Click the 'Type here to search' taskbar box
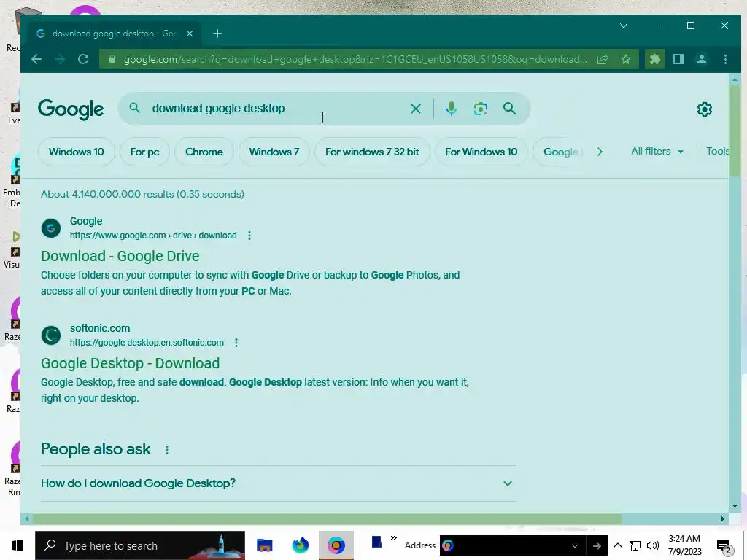 coord(140,545)
